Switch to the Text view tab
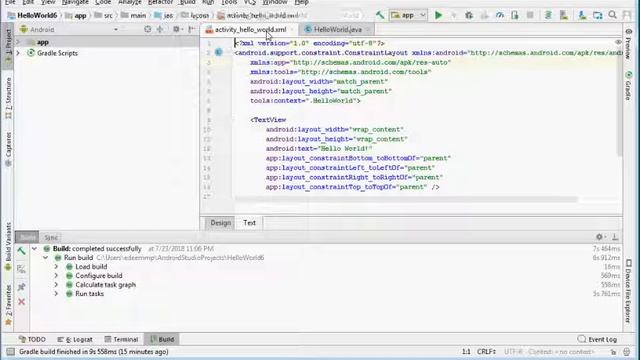 tap(249, 223)
